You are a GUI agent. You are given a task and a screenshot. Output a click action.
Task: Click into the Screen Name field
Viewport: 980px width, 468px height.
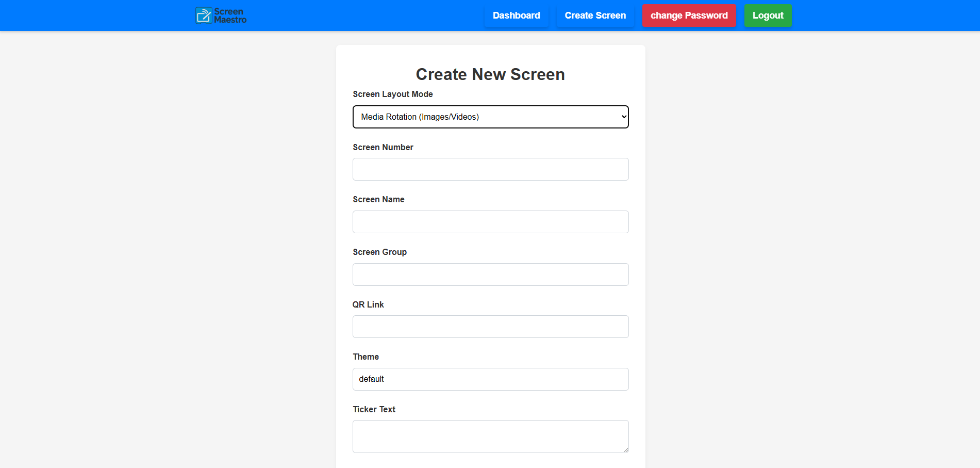[490, 222]
